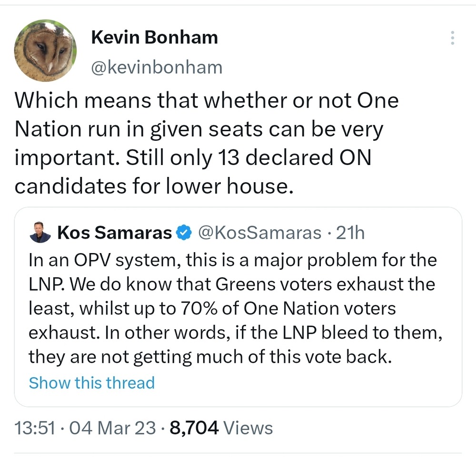The width and height of the screenshot is (476, 459).
Task: Click the 21h timestamp on quoted tweet
Action: 350,233
